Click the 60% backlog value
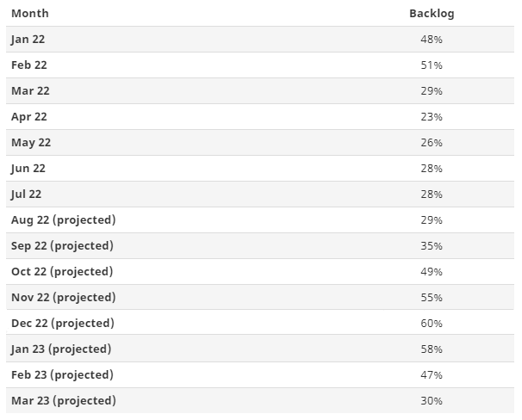 (x=432, y=324)
